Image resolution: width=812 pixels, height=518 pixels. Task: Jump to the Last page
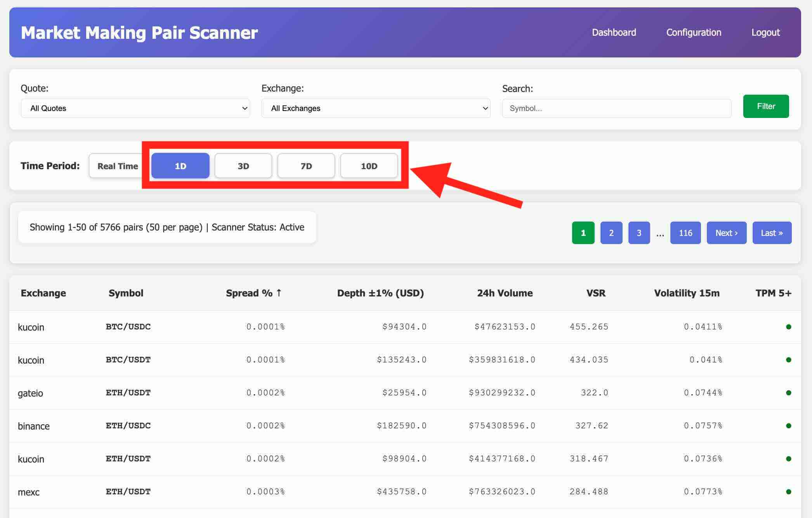772,233
